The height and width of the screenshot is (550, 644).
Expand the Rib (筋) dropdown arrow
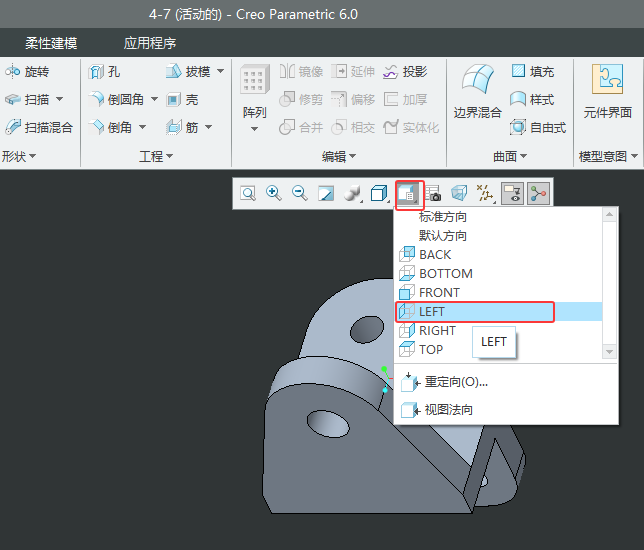pos(209,127)
